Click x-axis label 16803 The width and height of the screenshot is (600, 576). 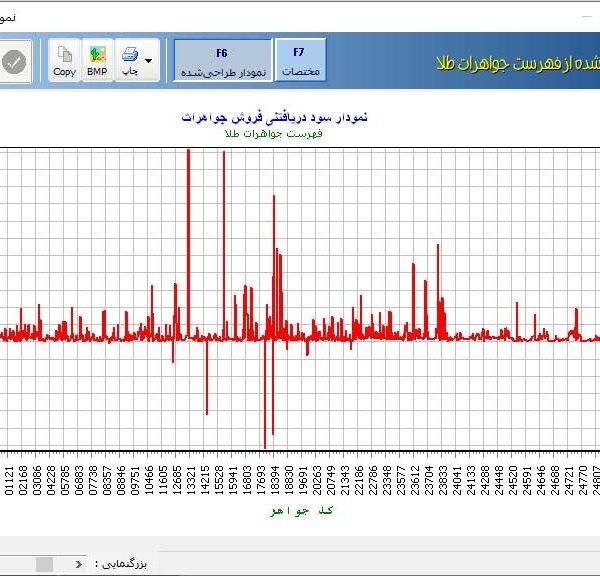(x=247, y=480)
